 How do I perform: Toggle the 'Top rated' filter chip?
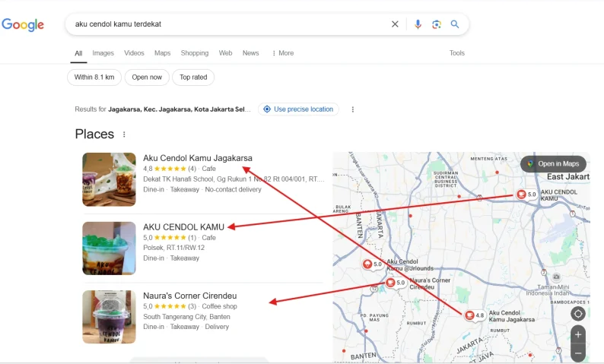[193, 78]
